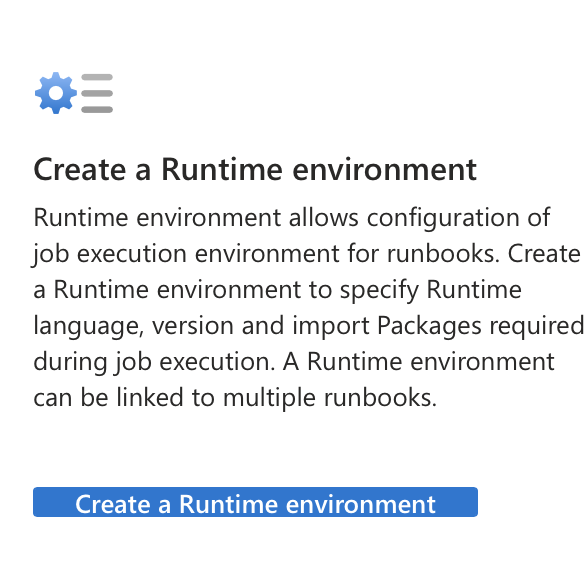Click the line starting 'language, version and import Packages'
This screenshot has height=574, width=588.
309,326
